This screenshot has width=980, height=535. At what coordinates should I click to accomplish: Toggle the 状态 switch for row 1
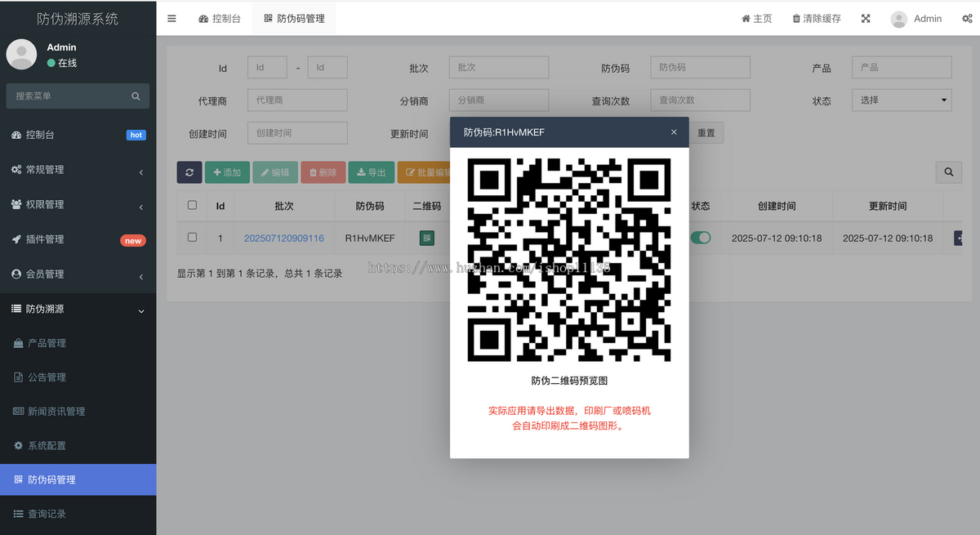701,238
